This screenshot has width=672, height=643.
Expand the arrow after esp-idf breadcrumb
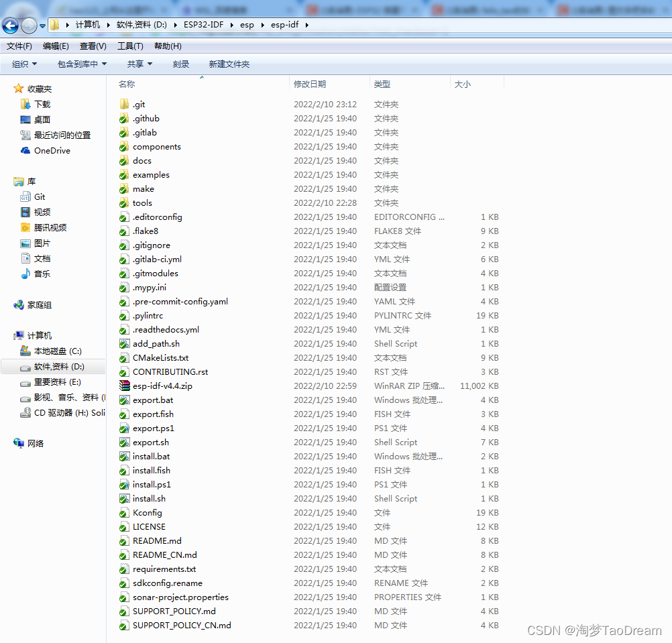[x=307, y=25]
